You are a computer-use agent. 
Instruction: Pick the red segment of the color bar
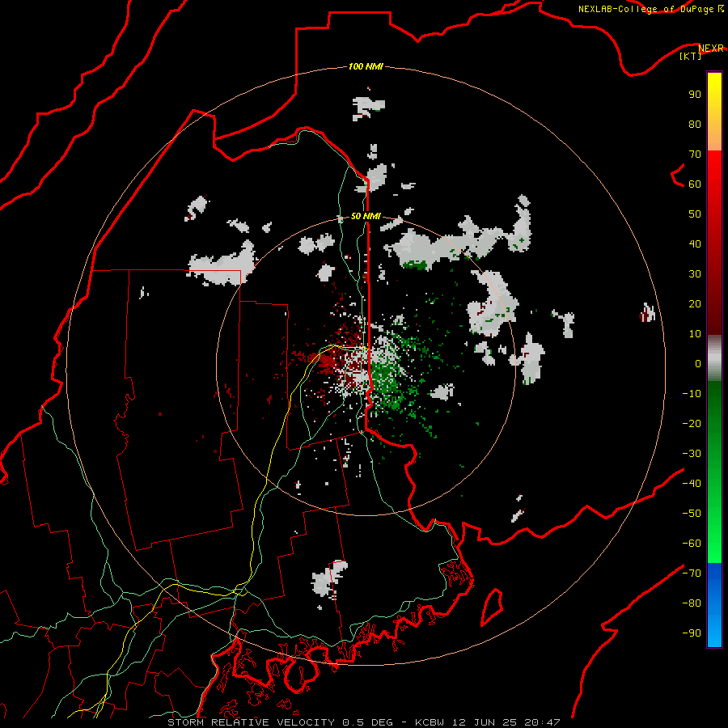pos(714,243)
